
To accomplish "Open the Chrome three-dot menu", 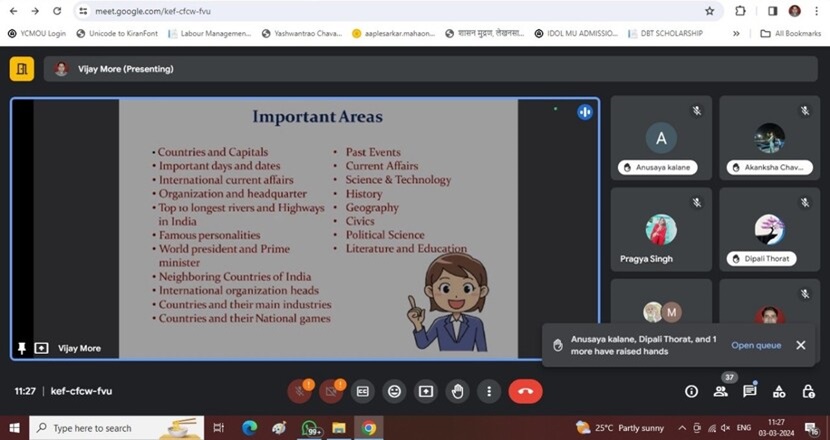I will 816,11.
